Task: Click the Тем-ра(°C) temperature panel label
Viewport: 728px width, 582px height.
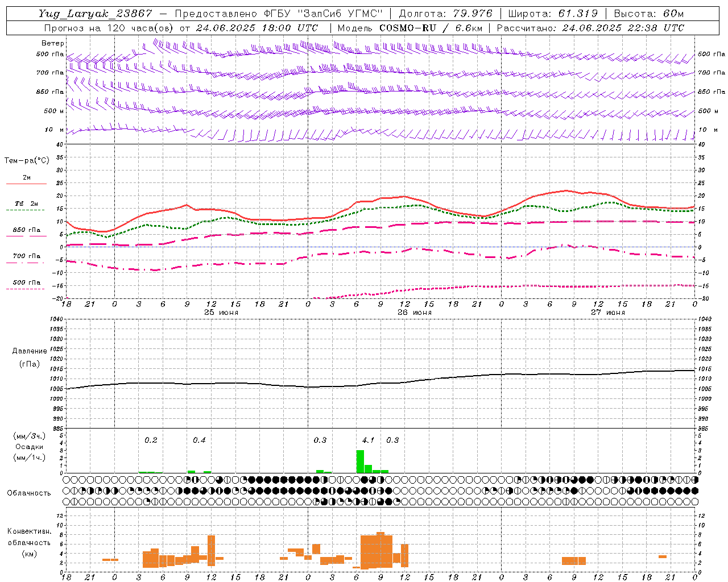Action: coord(27,161)
